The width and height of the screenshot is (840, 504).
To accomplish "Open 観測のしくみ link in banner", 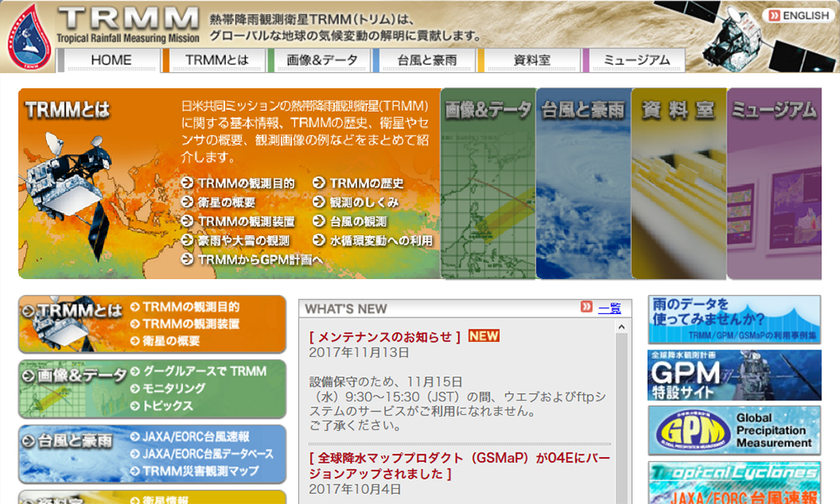I will click(x=364, y=202).
